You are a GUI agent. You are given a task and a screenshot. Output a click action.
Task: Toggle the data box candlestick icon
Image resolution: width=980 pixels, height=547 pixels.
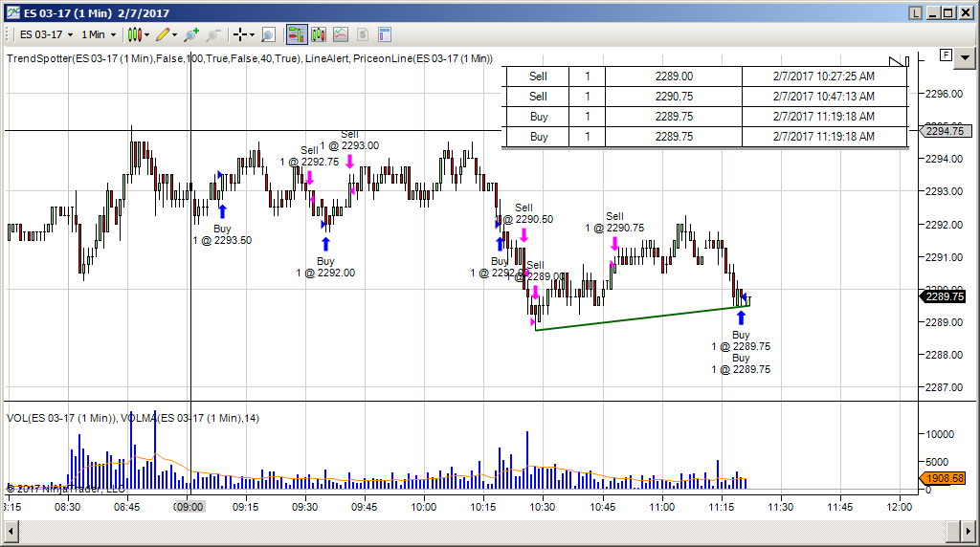point(319,35)
